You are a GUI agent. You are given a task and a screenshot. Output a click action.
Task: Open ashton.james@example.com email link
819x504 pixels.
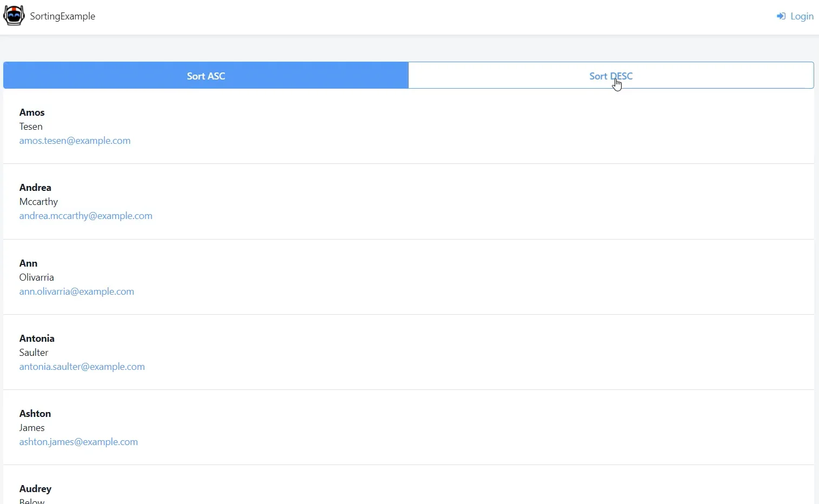[78, 442]
